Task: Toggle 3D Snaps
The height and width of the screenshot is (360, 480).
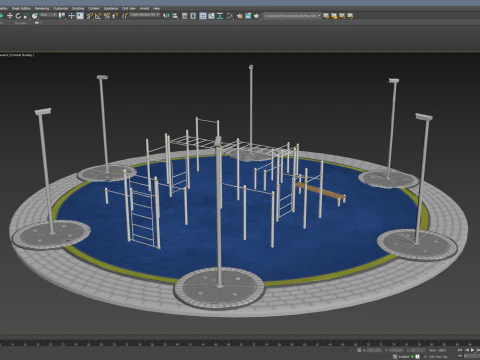Action: point(90,16)
